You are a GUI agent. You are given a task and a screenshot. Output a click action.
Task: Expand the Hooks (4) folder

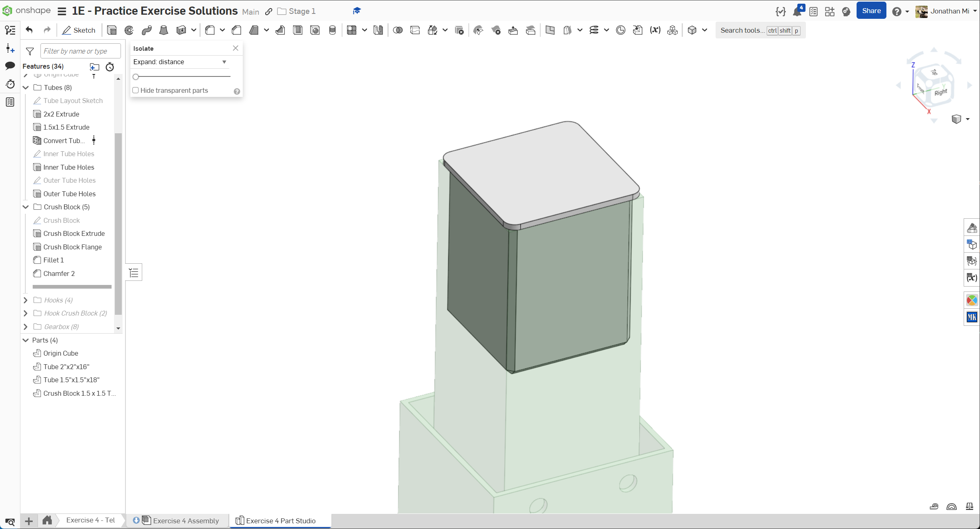tap(26, 300)
